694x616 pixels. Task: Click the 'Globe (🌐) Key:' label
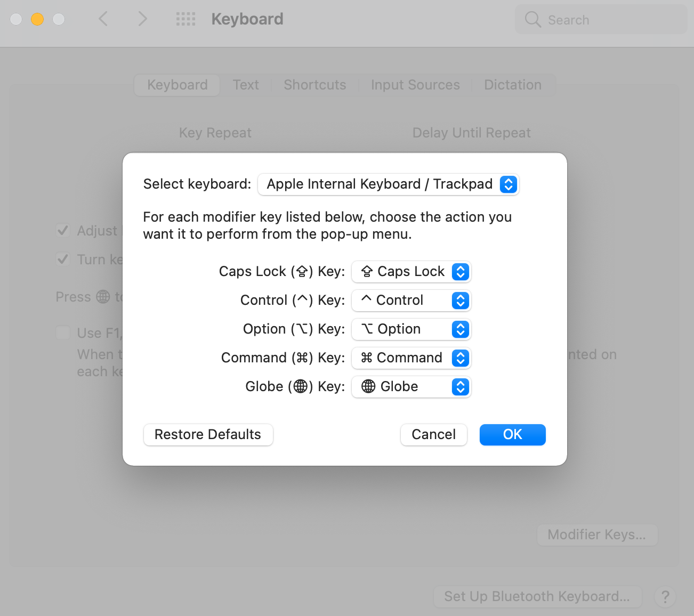coord(295,386)
